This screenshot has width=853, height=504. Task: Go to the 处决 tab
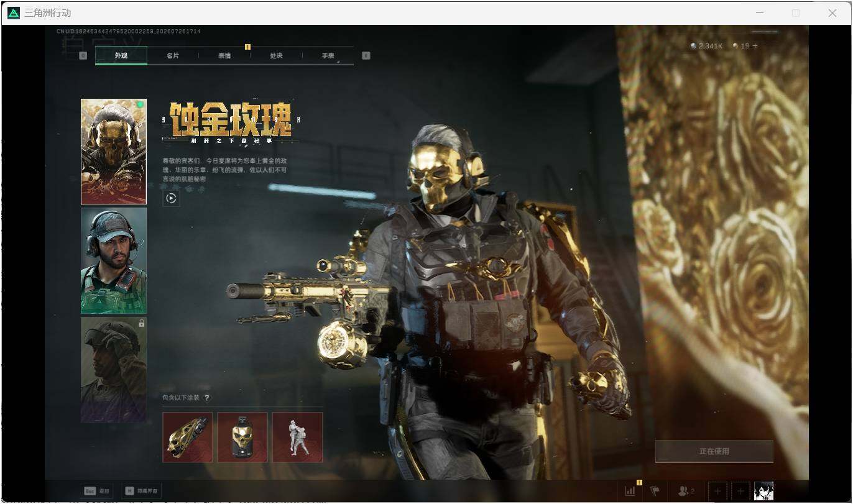coord(276,55)
